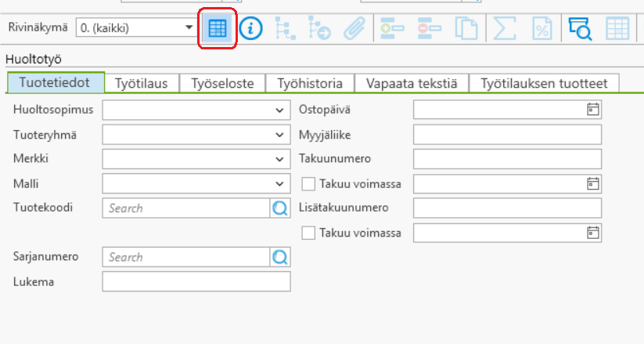Add a row with the green plus icon

click(392, 28)
